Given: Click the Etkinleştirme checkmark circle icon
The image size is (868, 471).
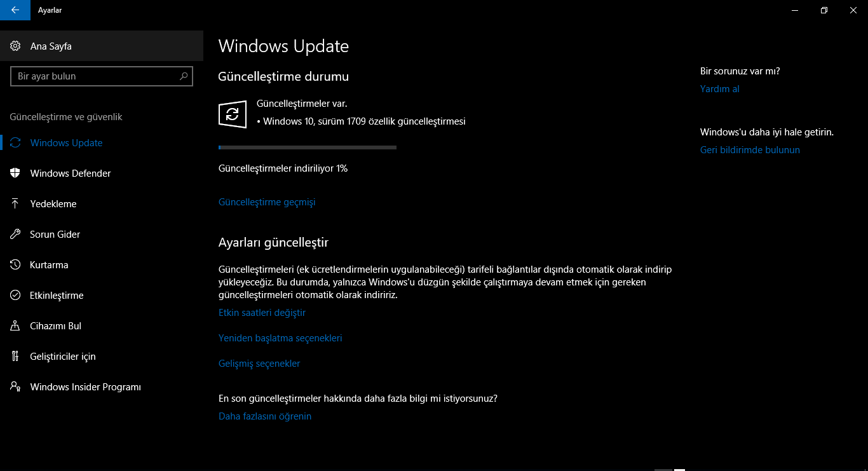Looking at the screenshot, I should coord(15,296).
